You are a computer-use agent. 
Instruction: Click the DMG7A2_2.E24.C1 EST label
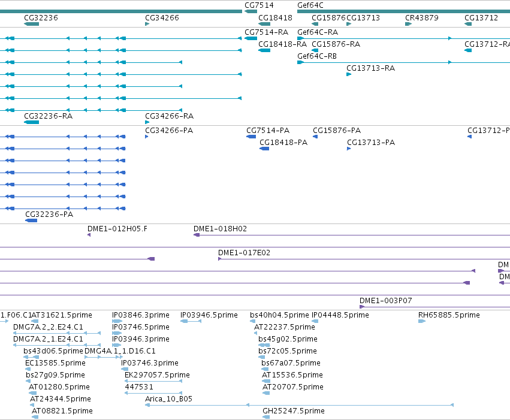(48, 327)
